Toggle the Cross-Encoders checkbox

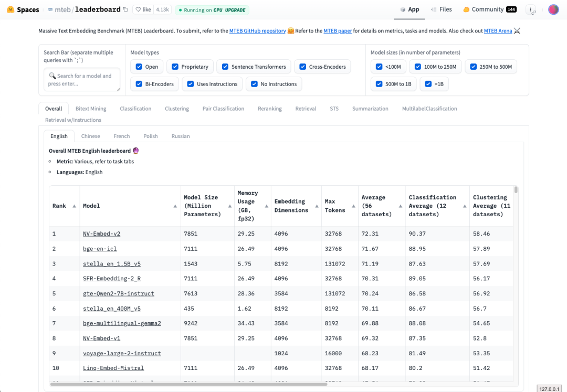[x=303, y=67]
